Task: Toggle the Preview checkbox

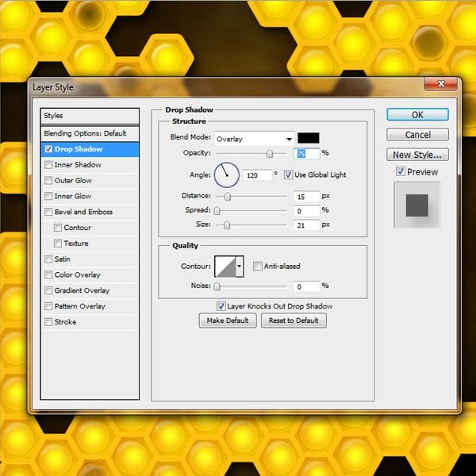Action: pos(401,172)
